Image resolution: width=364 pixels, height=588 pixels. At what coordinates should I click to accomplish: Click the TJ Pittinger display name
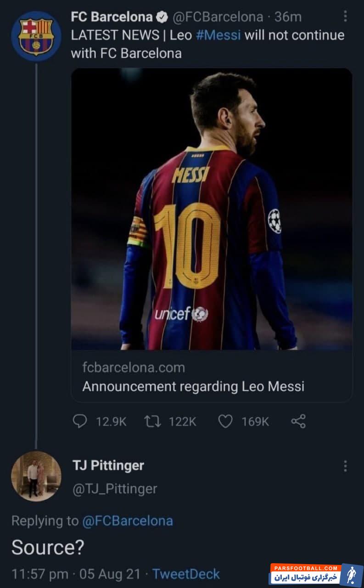pyautogui.click(x=108, y=465)
